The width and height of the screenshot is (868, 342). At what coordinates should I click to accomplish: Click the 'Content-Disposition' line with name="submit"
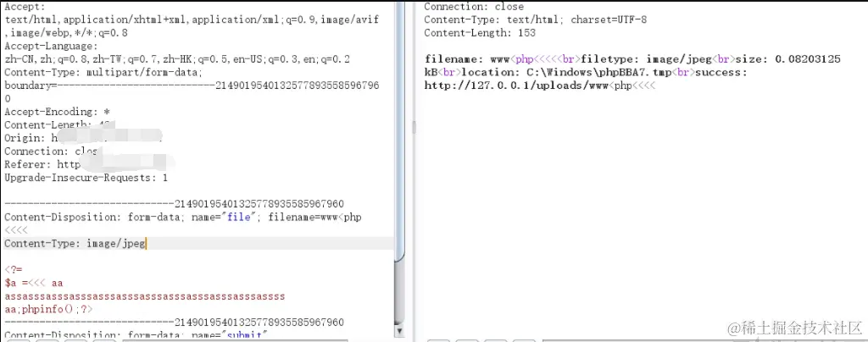click(x=136, y=335)
